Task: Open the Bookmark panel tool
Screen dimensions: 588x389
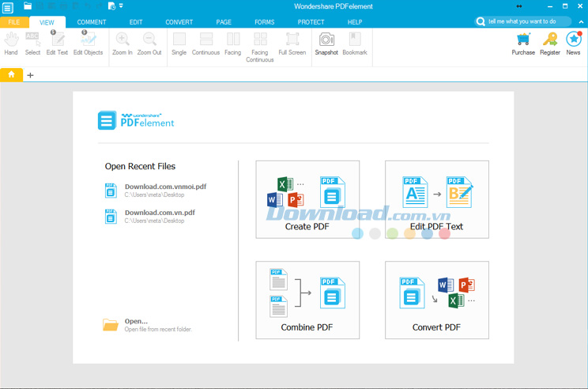Action: pyautogui.click(x=355, y=44)
